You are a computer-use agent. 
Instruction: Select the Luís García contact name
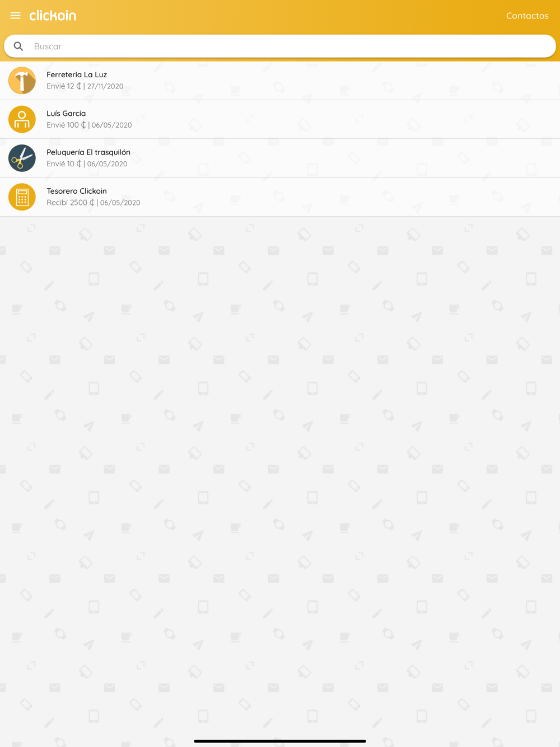coord(66,113)
